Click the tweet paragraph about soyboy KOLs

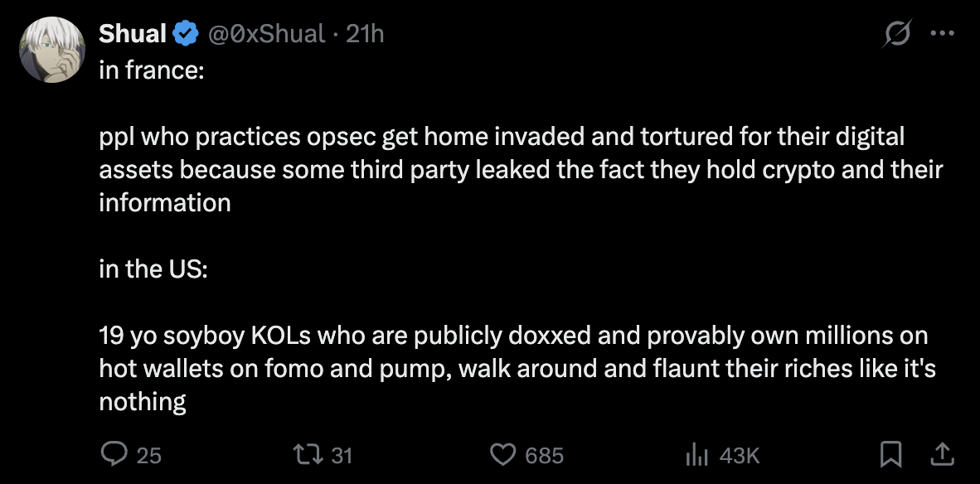[517, 369]
